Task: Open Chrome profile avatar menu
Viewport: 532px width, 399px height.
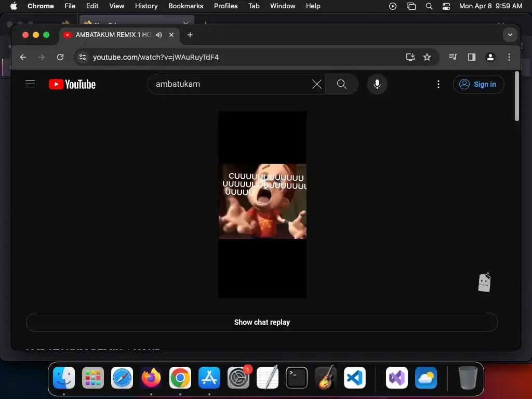Action: click(490, 57)
